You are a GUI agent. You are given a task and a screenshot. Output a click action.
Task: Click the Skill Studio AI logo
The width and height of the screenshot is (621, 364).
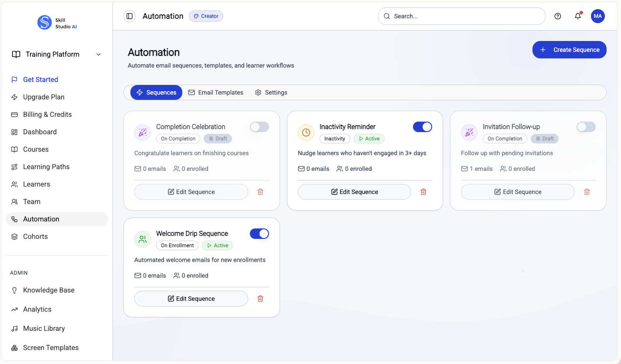click(57, 23)
